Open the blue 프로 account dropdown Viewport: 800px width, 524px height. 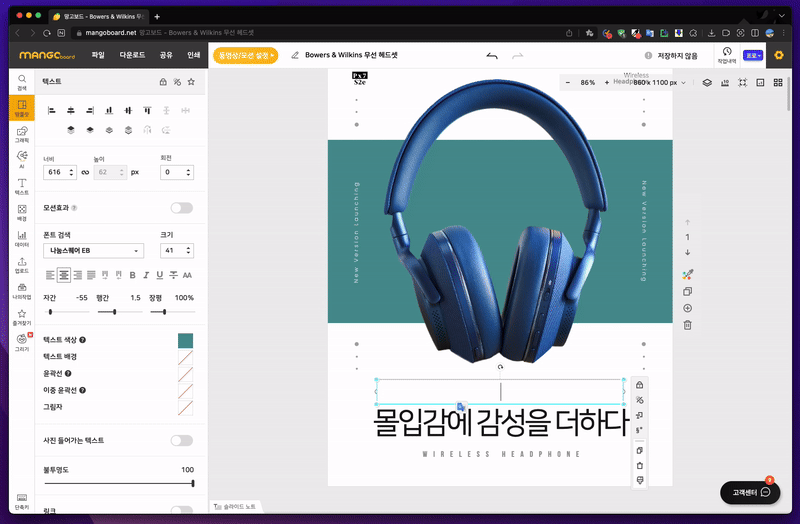point(753,55)
